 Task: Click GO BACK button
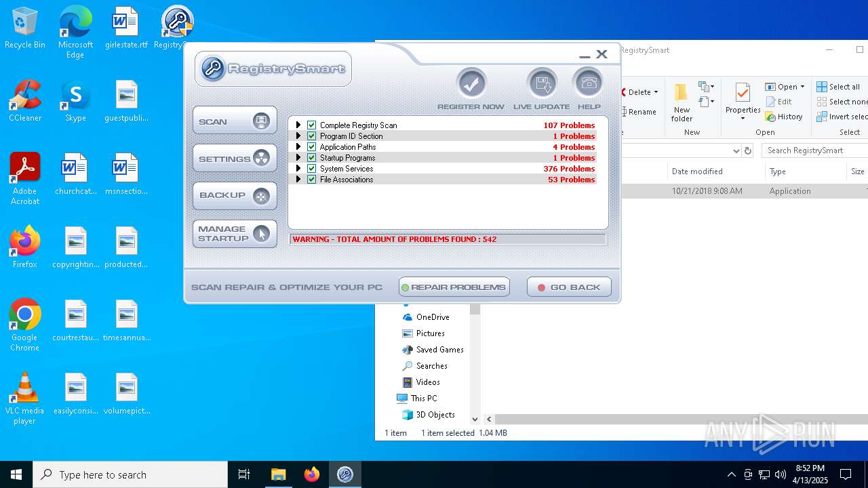tap(569, 287)
